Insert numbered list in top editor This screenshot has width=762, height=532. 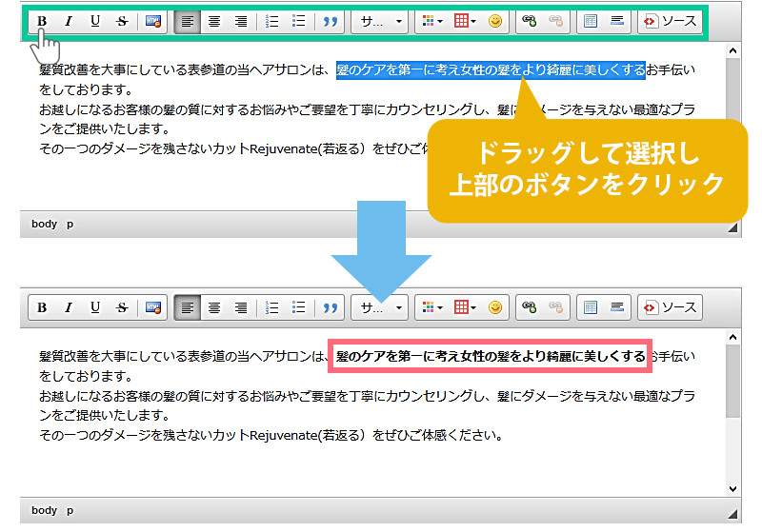(271, 22)
